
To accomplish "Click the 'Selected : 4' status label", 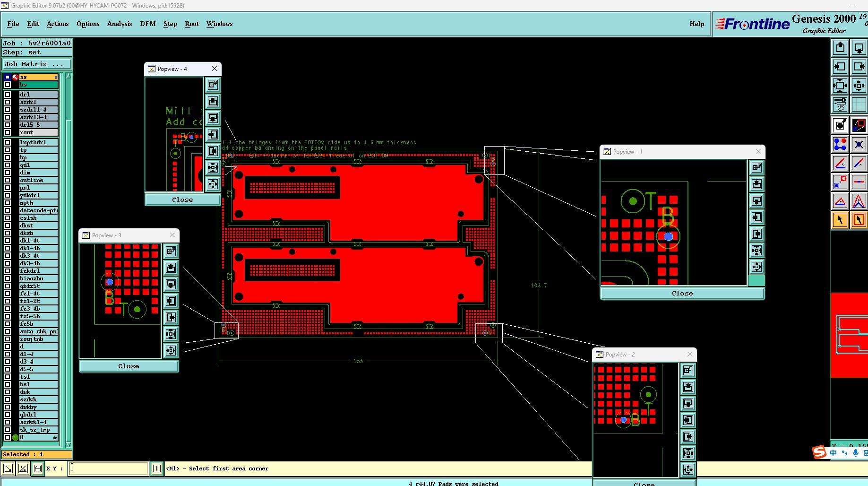I will [x=37, y=454].
